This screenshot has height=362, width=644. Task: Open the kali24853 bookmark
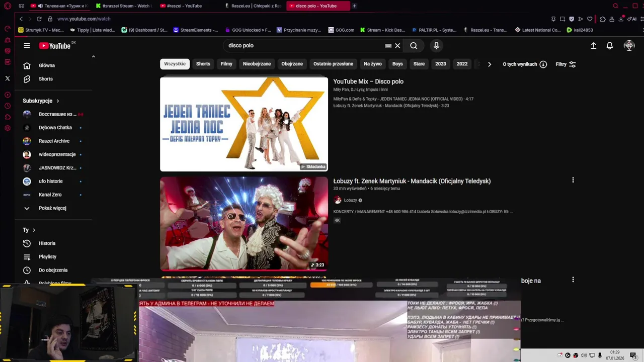pyautogui.click(x=580, y=30)
